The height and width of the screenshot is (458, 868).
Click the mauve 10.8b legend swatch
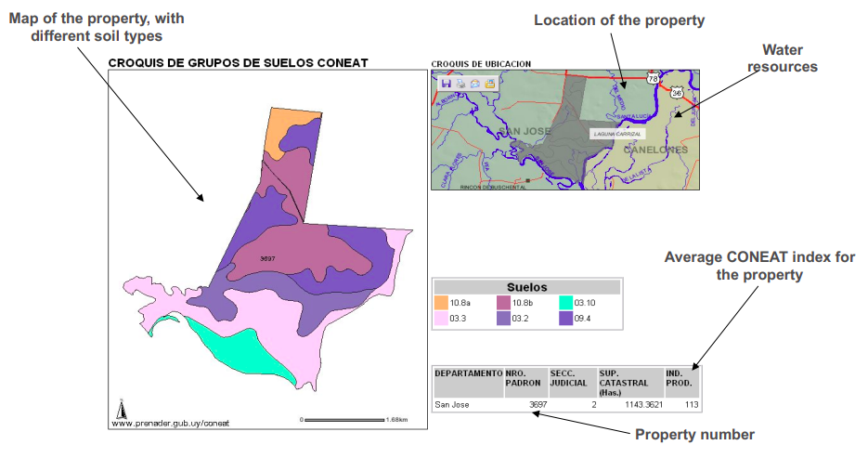[x=503, y=303]
